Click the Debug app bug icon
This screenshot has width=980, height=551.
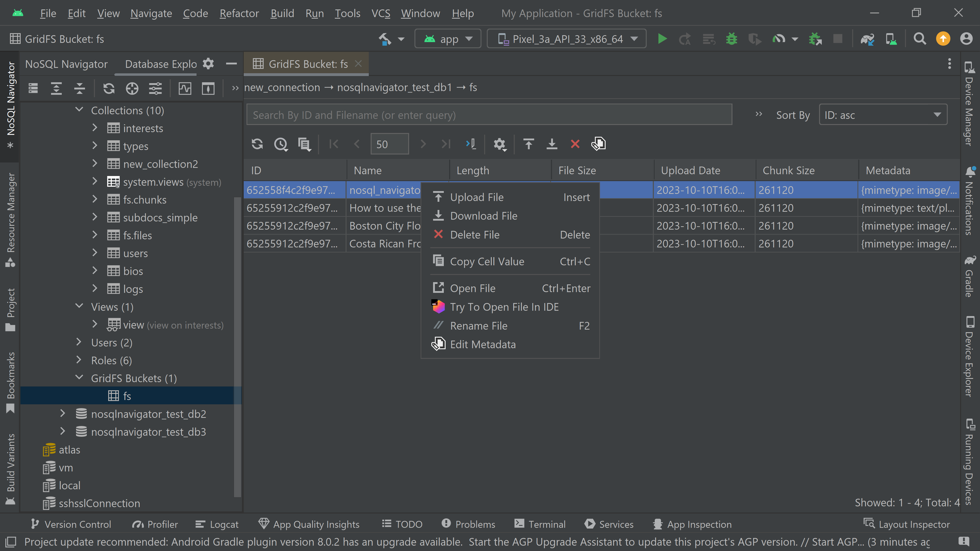click(x=731, y=39)
